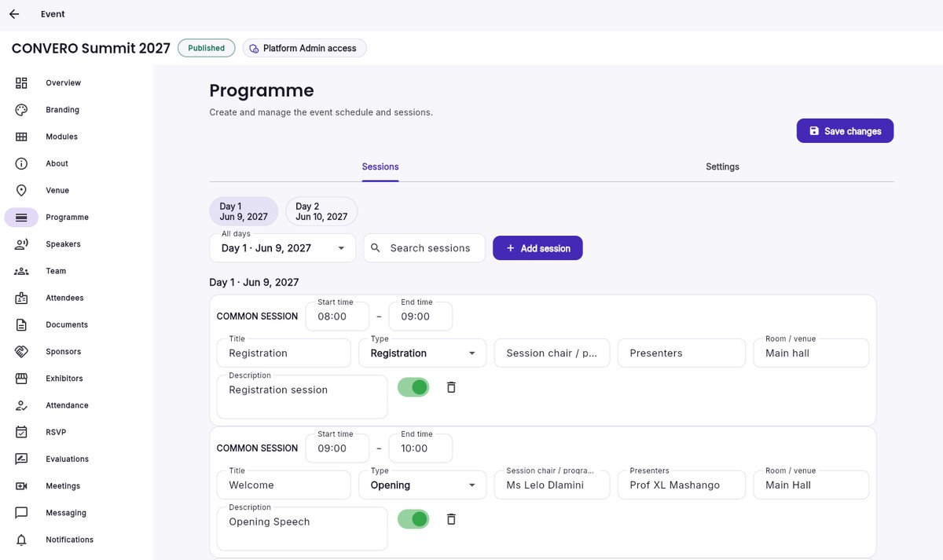
Task: Open Evaluations in the sidebar
Action: click(67, 459)
